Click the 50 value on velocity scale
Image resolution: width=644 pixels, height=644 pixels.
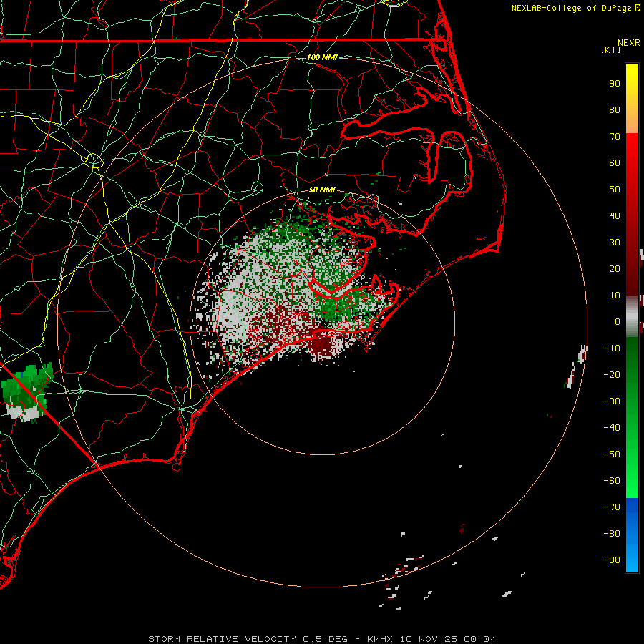click(615, 190)
